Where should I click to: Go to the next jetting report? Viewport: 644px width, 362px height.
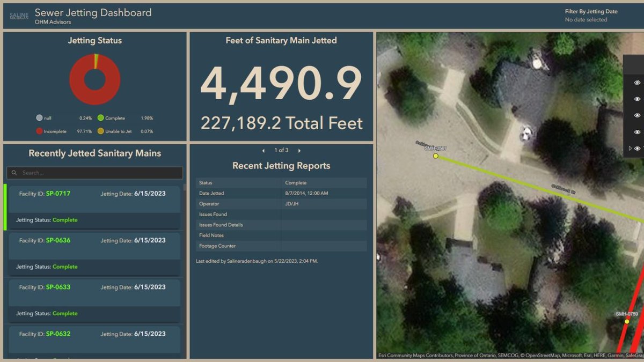(x=299, y=151)
